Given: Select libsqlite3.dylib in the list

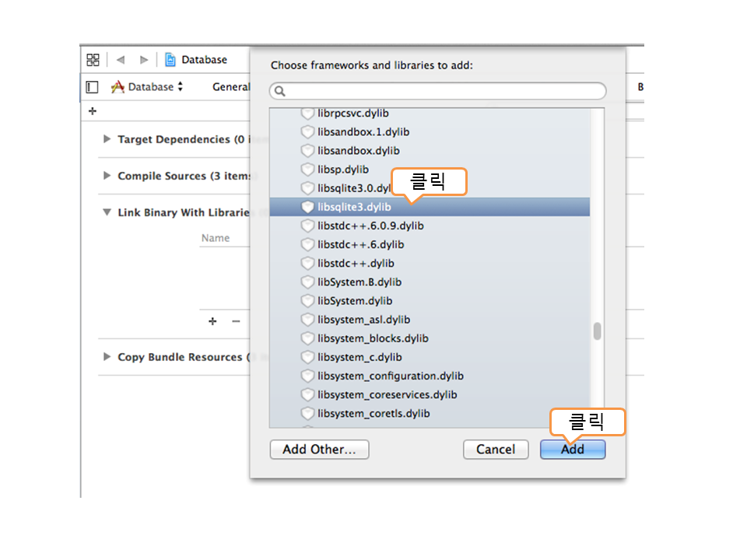Looking at the screenshot, I should tap(354, 207).
